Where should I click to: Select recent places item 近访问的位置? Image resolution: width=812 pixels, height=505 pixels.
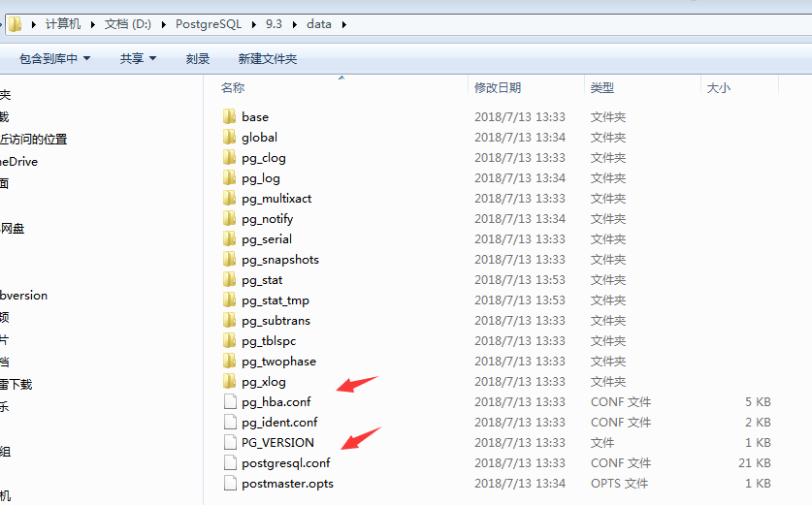[x=34, y=140]
